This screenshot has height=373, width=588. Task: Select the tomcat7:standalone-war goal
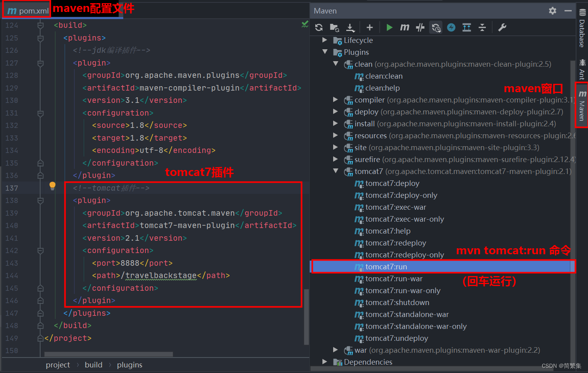[x=407, y=314]
